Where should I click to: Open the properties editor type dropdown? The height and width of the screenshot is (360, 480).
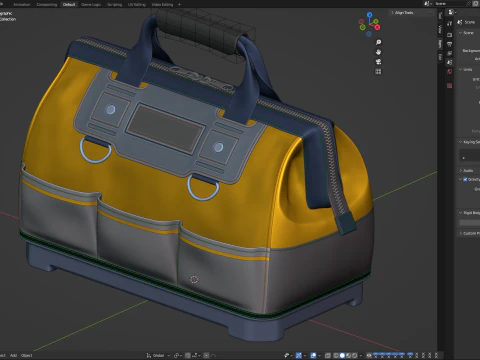(x=452, y=12)
